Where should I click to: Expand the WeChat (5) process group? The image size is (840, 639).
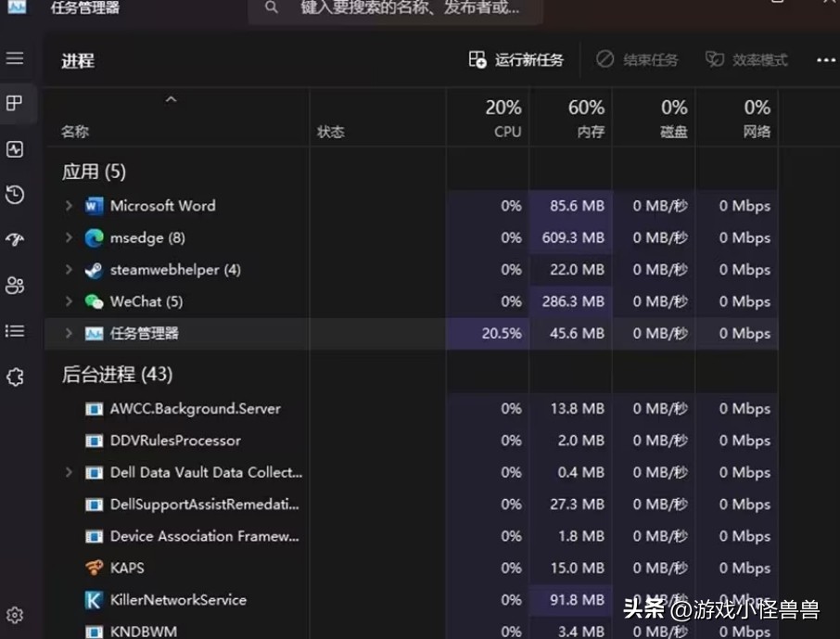[x=69, y=301]
